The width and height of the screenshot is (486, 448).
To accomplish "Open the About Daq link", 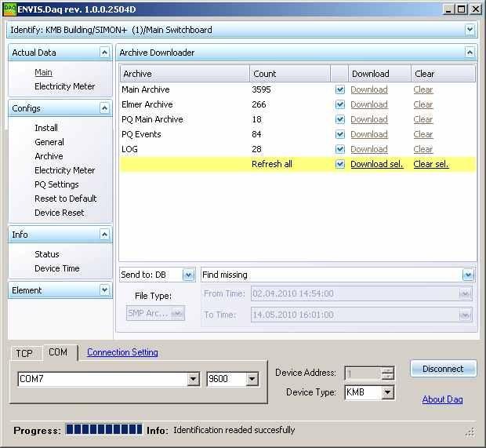I will pyautogui.click(x=443, y=399).
